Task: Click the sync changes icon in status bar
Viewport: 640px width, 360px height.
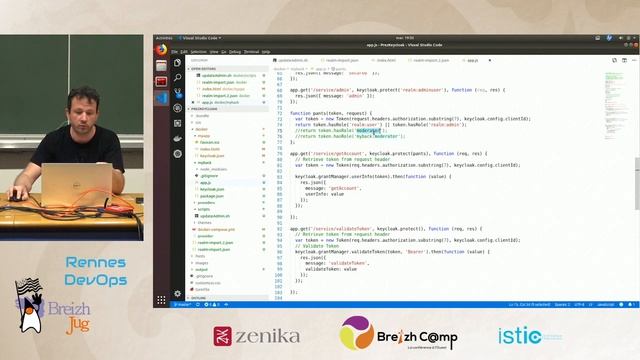Action: (x=198, y=304)
